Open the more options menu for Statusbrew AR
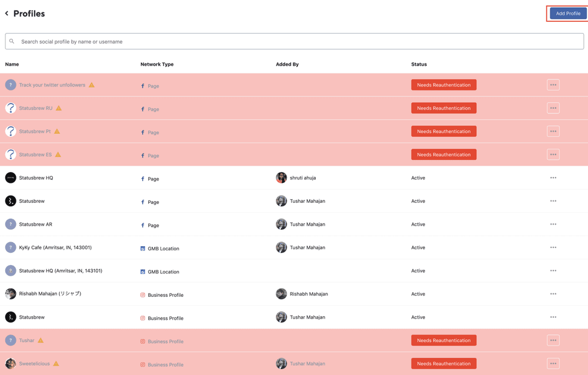Image resolution: width=588 pixels, height=375 pixels. pyautogui.click(x=553, y=225)
